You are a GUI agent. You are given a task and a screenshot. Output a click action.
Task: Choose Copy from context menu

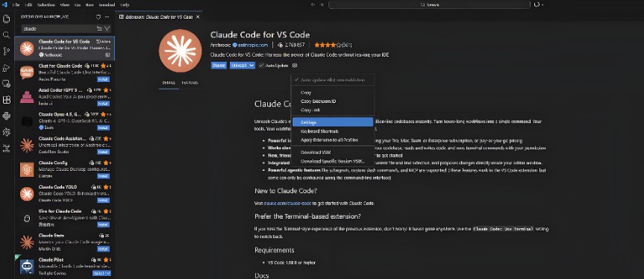coord(333,93)
